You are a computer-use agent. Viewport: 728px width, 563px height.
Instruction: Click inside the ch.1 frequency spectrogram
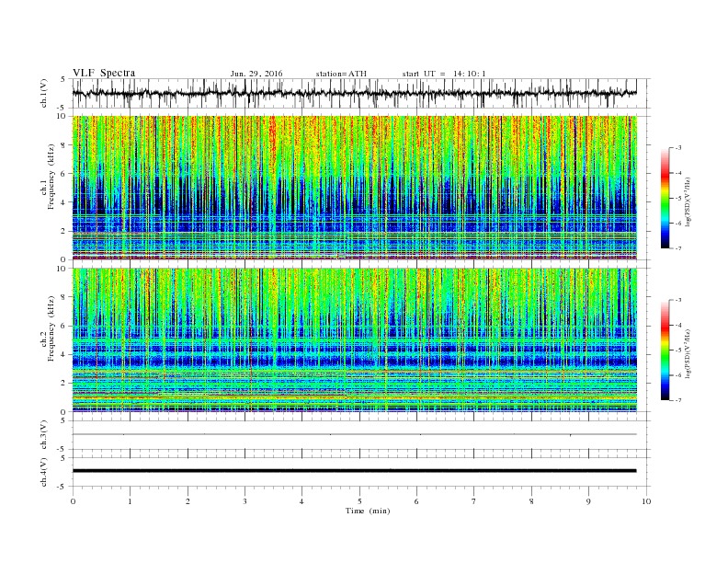click(x=354, y=188)
